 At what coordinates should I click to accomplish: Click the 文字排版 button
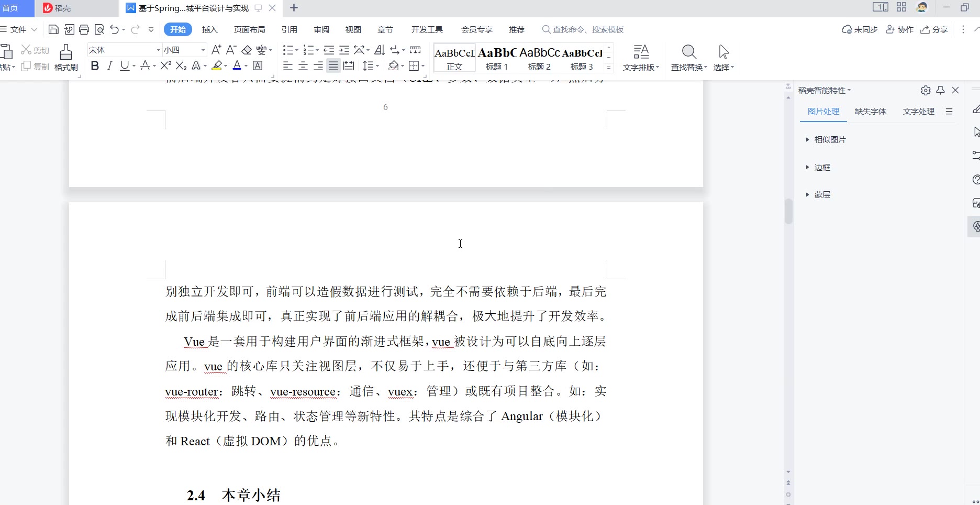[641, 58]
